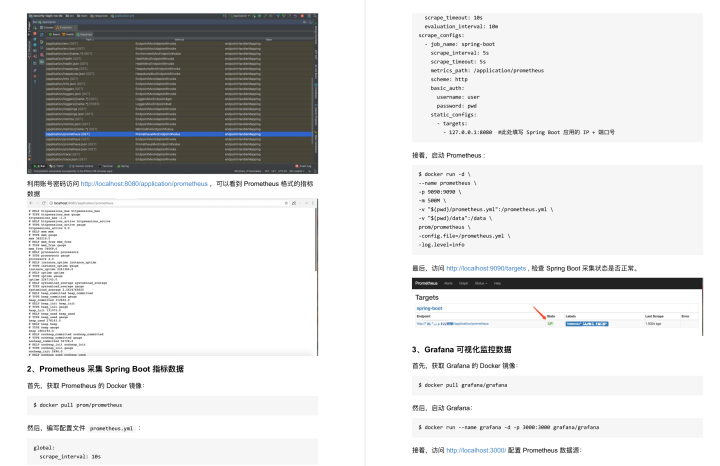The width and height of the screenshot is (720, 466).
Task: Click the 'global:' config line
Action: click(x=44, y=448)
